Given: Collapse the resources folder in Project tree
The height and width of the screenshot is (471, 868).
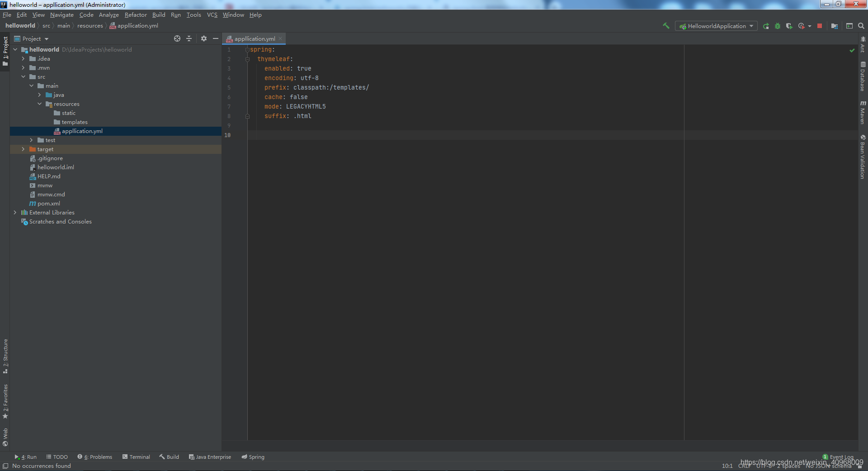Looking at the screenshot, I should pos(39,104).
